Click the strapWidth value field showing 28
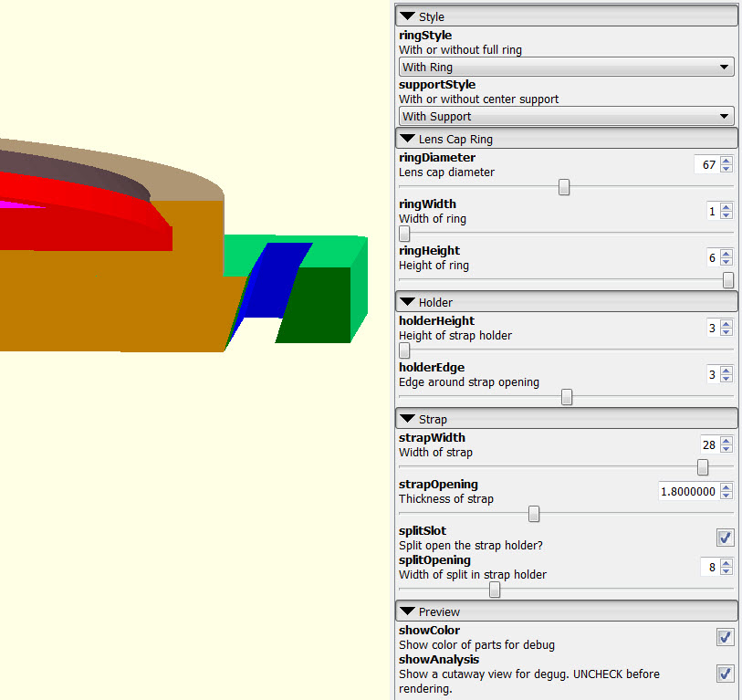742x700 pixels. (x=709, y=444)
